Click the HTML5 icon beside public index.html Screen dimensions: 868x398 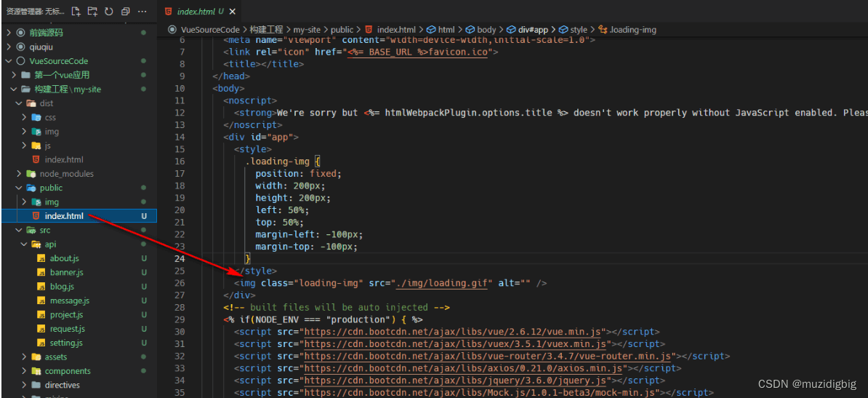pyautogui.click(x=36, y=216)
